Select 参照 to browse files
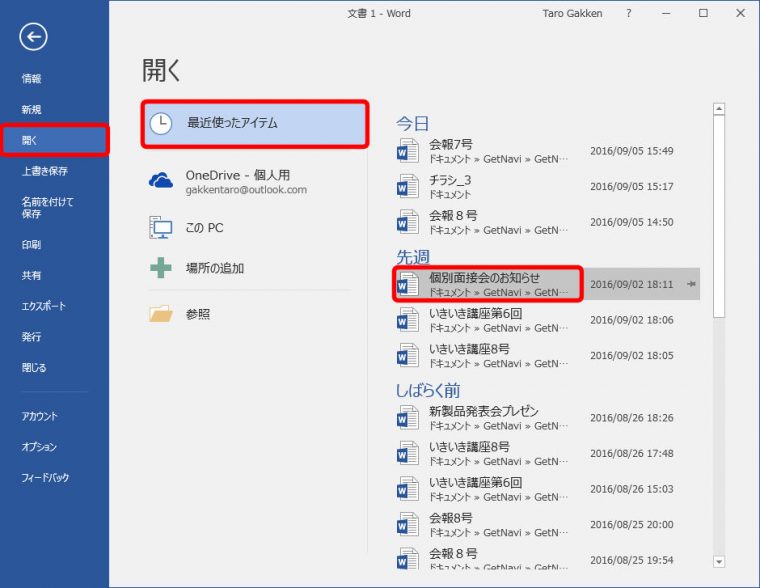The image size is (760, 588). [250, 314]
